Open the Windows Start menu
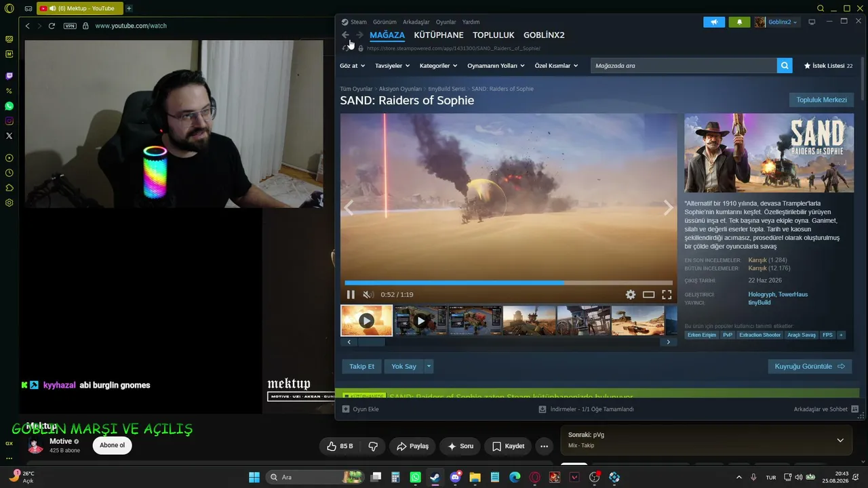The height and width of the screenshot is (488, 868). tap(254, 477)
